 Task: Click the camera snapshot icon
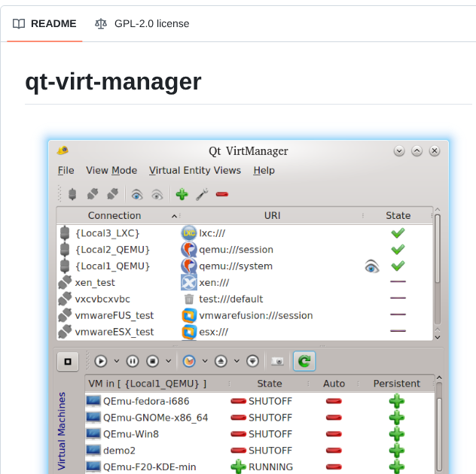[x=277, y=361]
